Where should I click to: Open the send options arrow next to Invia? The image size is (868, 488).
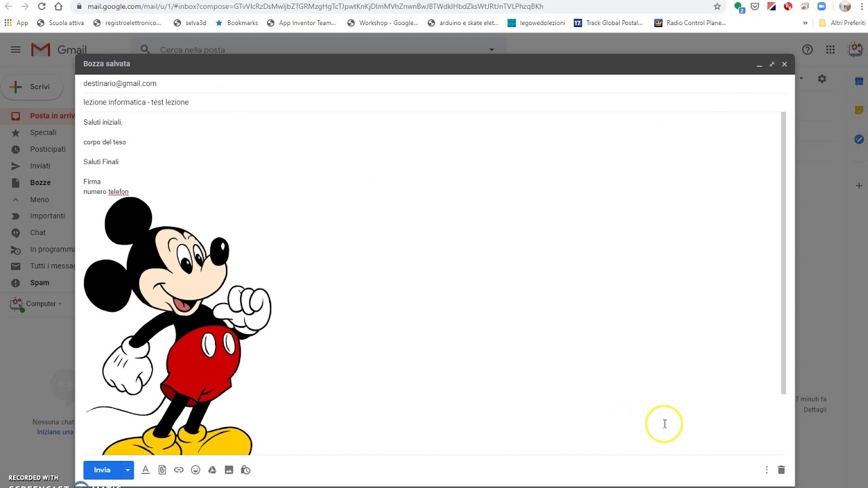(127, 470)
